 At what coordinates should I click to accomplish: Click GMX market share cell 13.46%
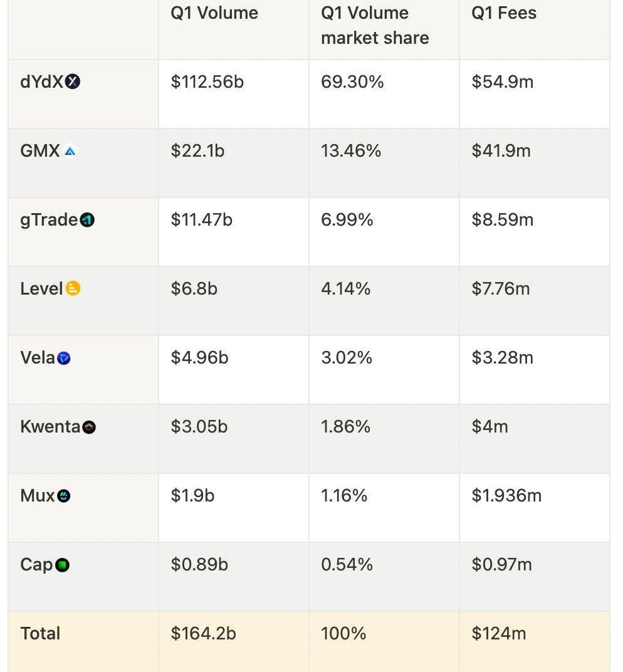351,151
